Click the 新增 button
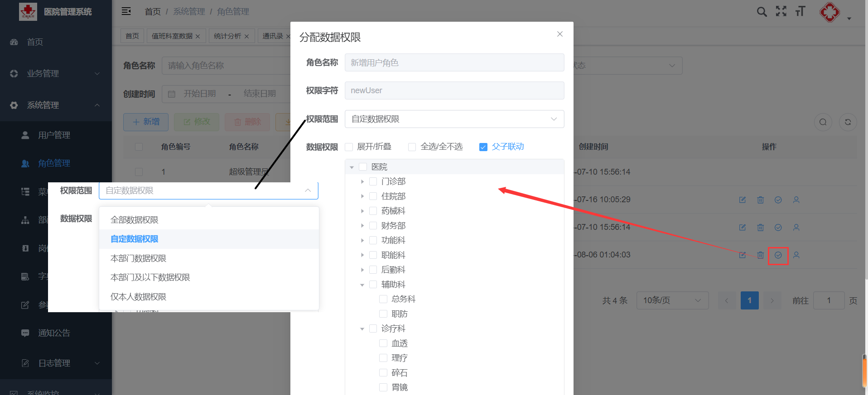This screenshot has height=395, width=868. tap(146, 122)
